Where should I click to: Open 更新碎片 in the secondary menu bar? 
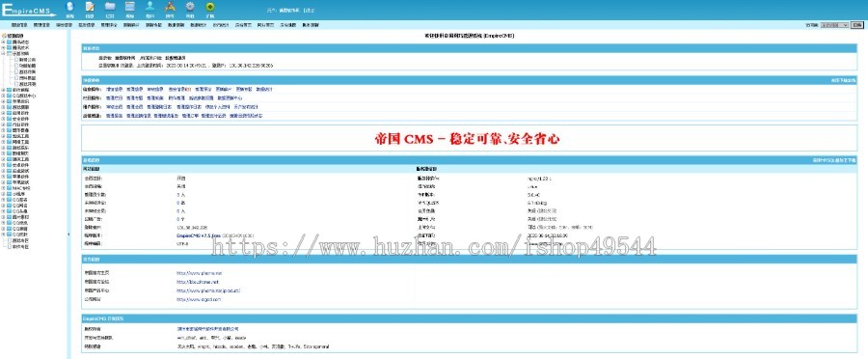coord(131,25)
